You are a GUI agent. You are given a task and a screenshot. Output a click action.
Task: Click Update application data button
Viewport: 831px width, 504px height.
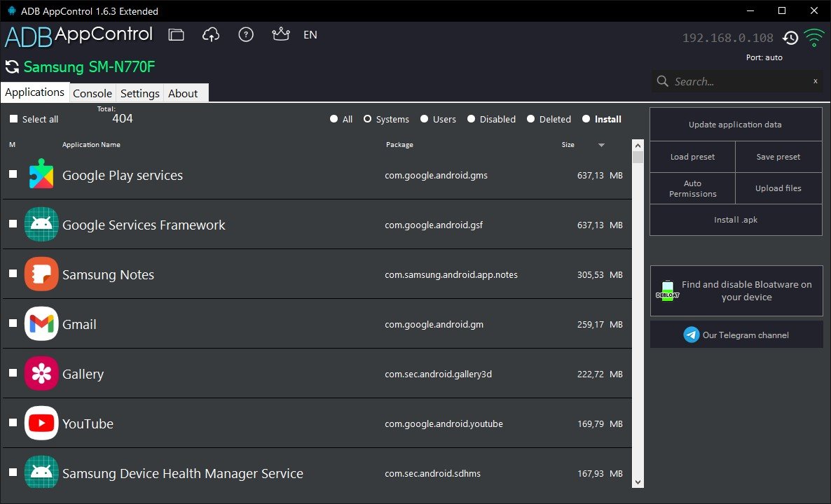[x=736, y=125]
